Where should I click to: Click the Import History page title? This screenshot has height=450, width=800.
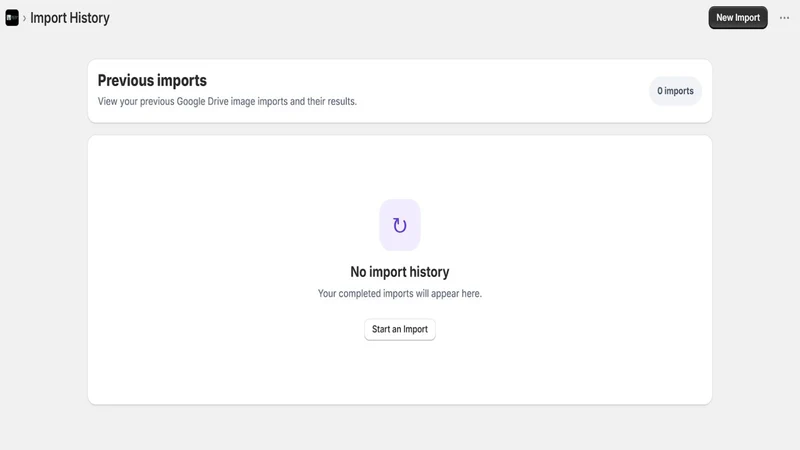[x=70, y=18]
